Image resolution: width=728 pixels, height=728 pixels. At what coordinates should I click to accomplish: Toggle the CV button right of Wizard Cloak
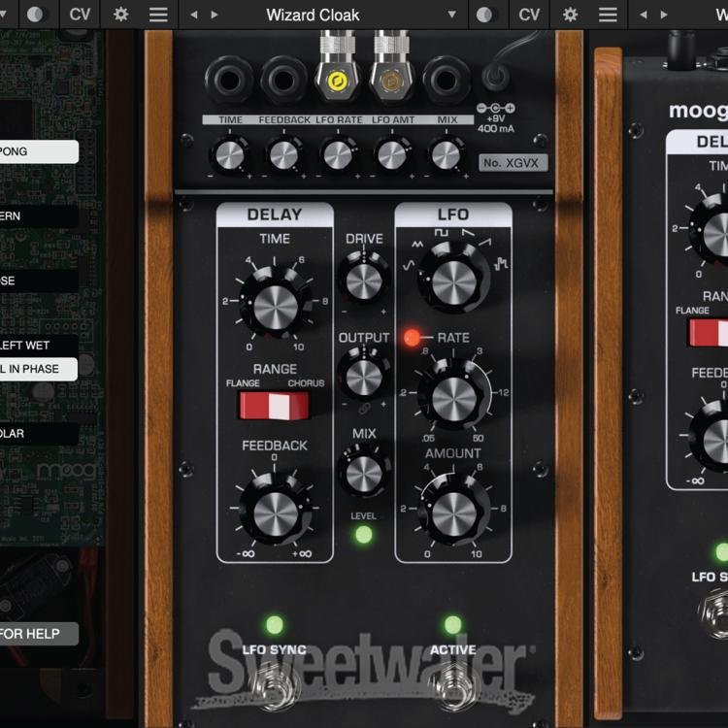529,15
